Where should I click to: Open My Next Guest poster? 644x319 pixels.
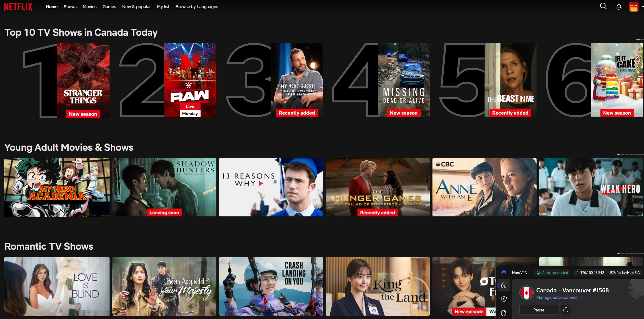coord(297,80)
